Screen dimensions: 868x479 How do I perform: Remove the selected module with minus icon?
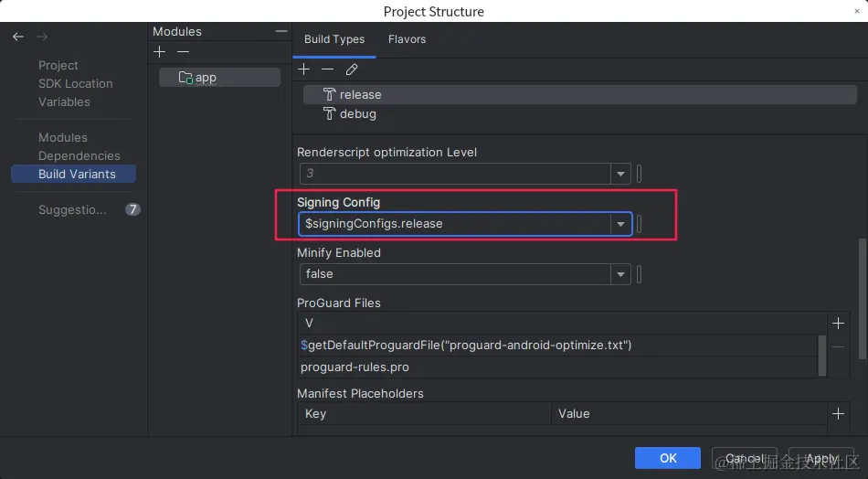[183, 52]
